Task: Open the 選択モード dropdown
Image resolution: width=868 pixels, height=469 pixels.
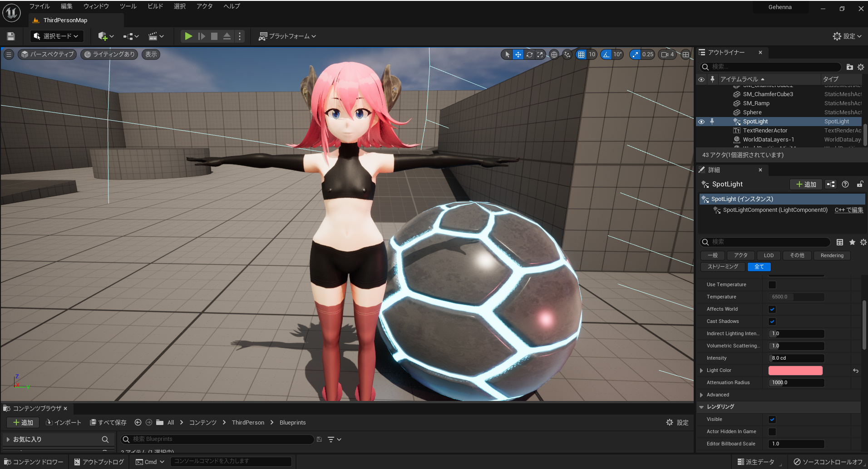Action: [56, 36]
